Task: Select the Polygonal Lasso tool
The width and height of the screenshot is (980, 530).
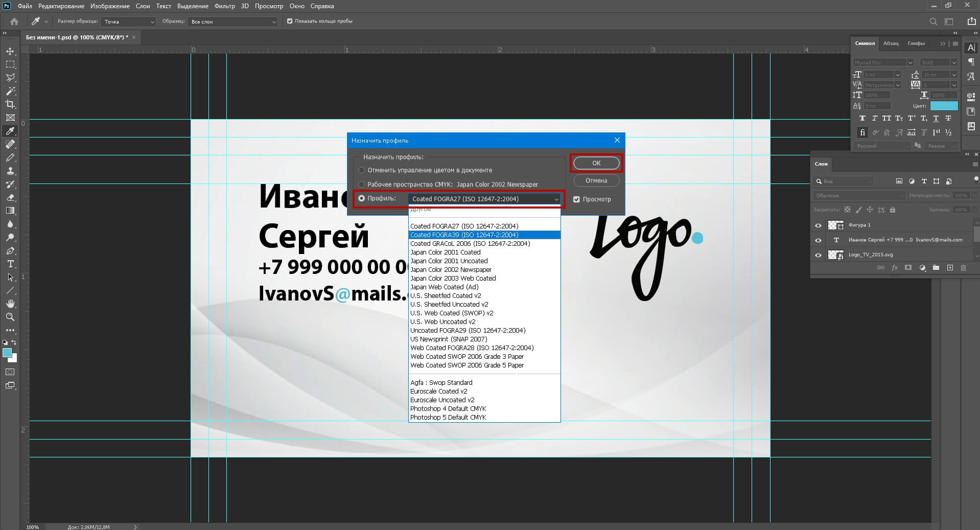Action: [x=10, y=78]
